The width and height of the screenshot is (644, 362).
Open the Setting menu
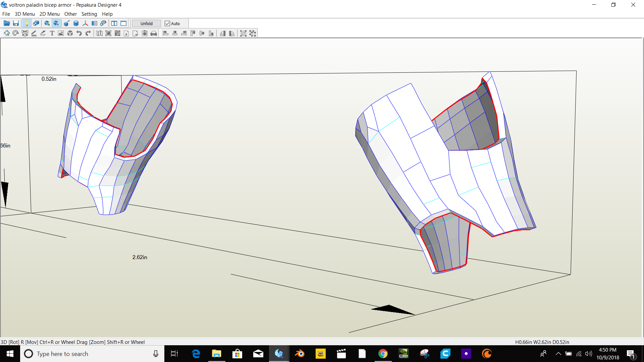click(x=89, y=14)
